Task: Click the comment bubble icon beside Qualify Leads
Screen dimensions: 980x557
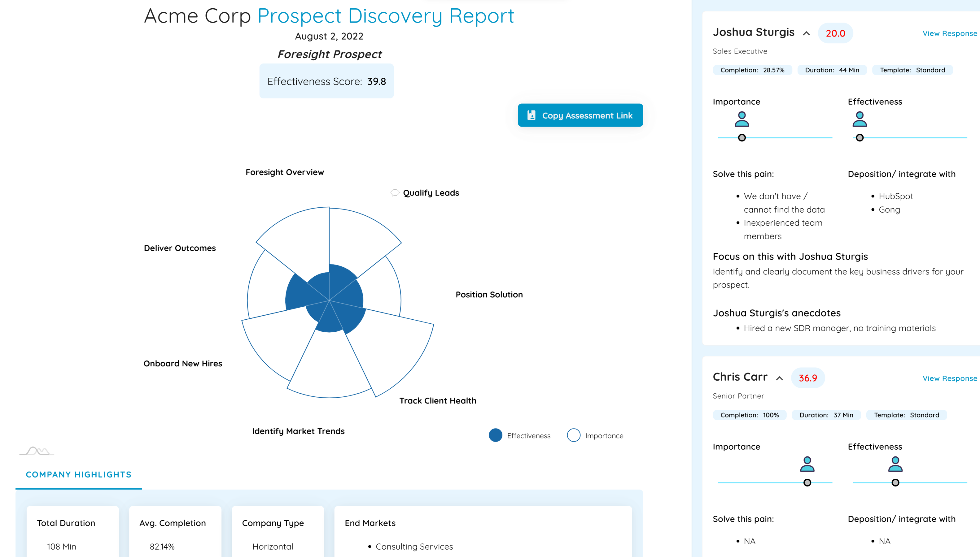Action: 395,192
